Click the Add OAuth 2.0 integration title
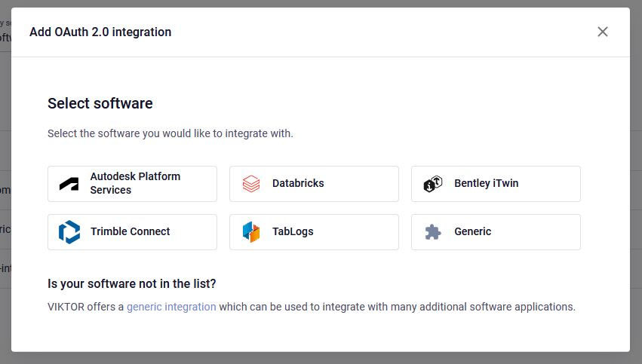Screen dimensions: 642x364 coord(100,32)
